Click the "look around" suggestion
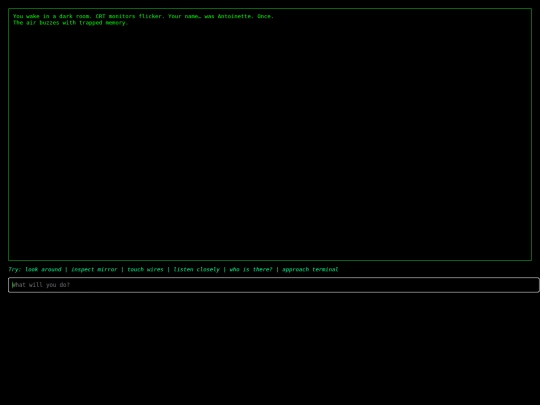 pos(43,269)
